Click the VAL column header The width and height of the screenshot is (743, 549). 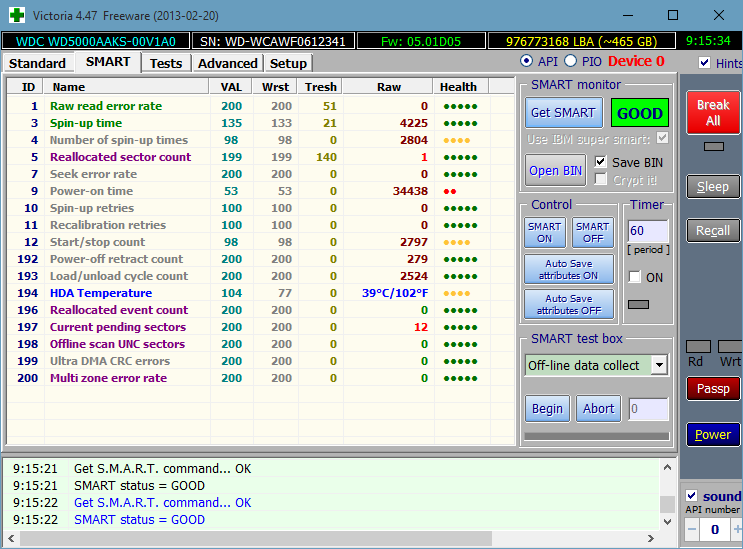[231, 87]
